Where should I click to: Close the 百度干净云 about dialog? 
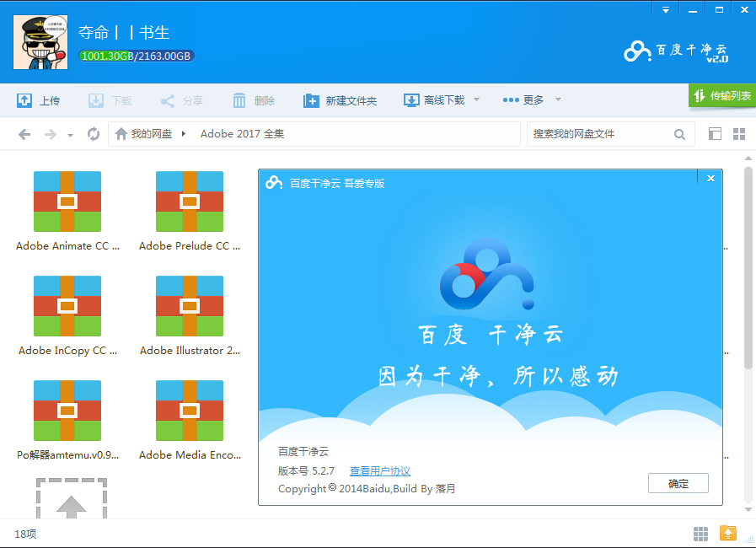coord(710,178)
